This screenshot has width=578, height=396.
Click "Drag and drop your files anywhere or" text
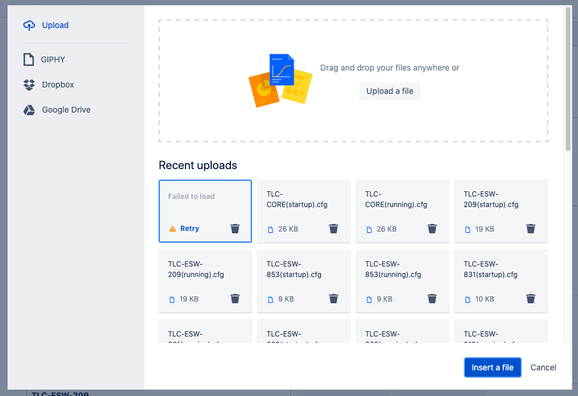(390, 68)
